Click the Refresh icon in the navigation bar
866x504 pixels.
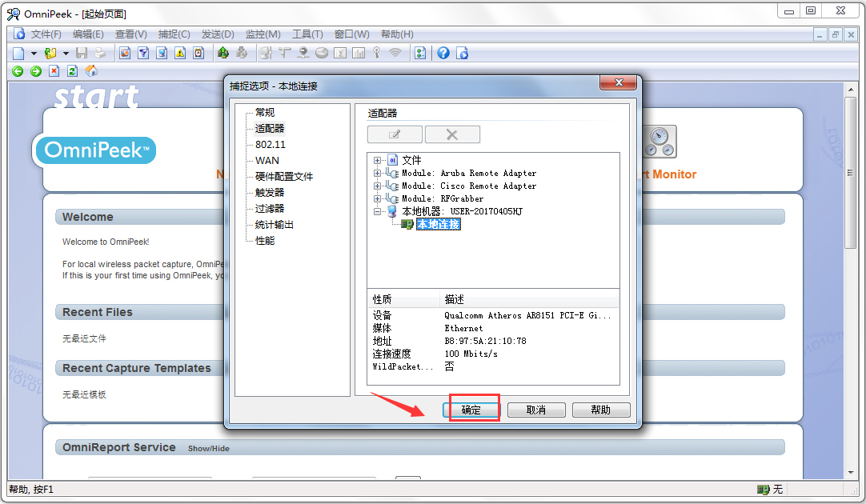coord(71,70)
